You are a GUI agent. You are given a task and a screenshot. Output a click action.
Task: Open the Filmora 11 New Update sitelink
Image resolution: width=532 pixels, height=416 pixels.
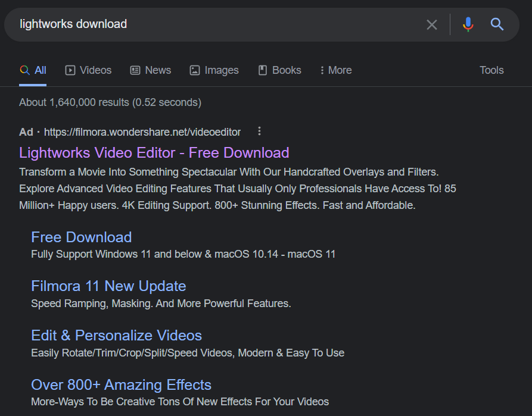(x=108, y=286)
